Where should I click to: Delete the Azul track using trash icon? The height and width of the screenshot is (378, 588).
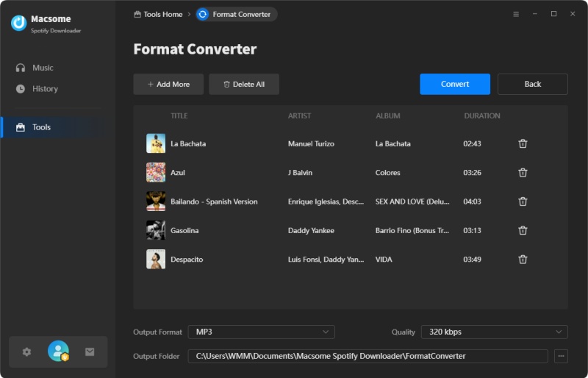(523, 172)
